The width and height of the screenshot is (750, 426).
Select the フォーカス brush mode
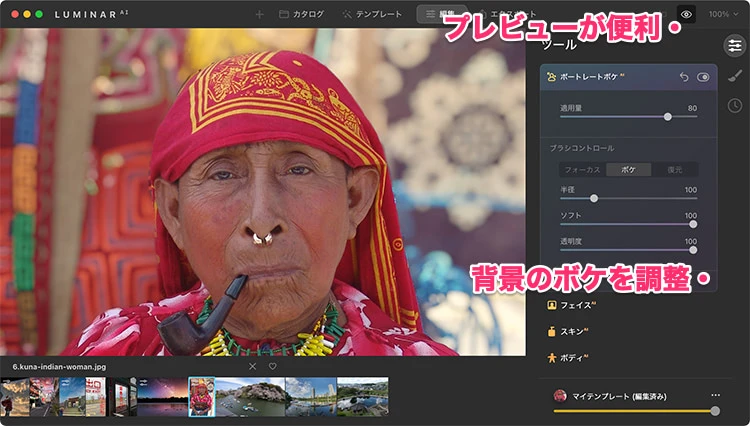pos(582,169)
